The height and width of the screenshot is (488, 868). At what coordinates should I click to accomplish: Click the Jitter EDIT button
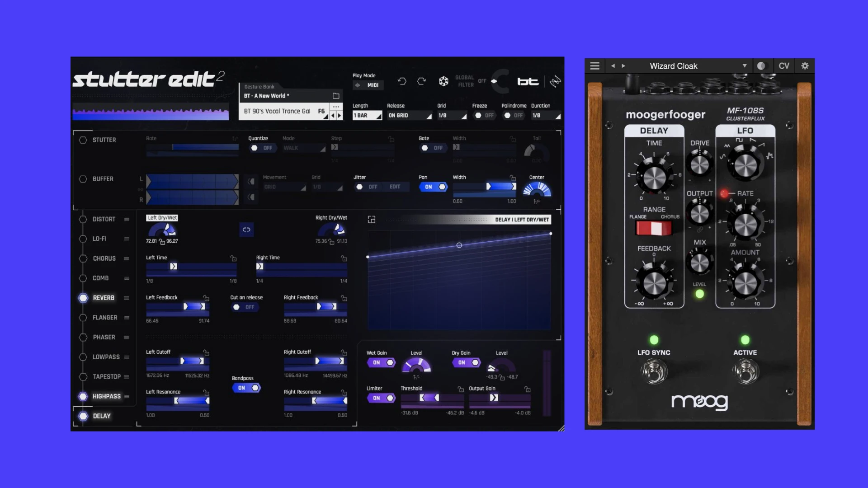click(x=395, y=187)
